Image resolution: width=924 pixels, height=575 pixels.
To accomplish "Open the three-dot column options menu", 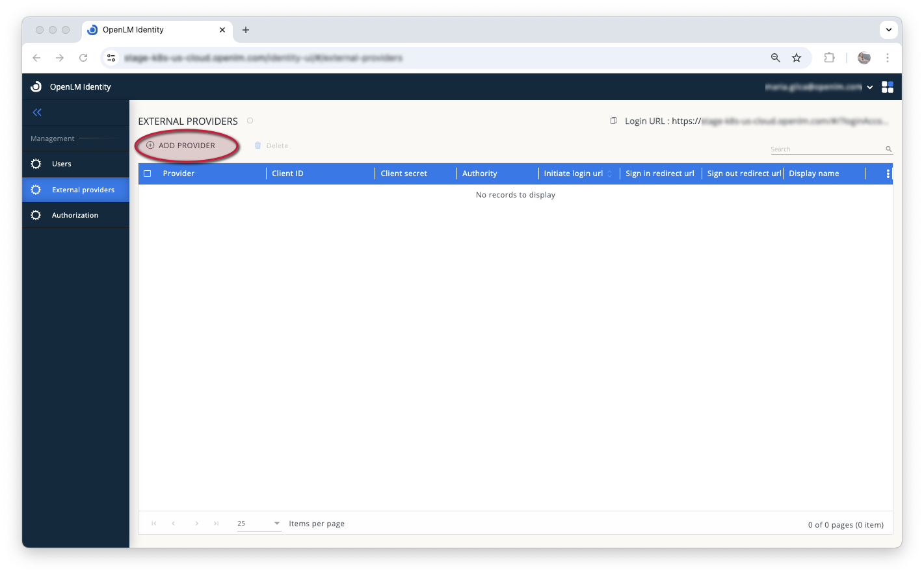I will point(888,173).
